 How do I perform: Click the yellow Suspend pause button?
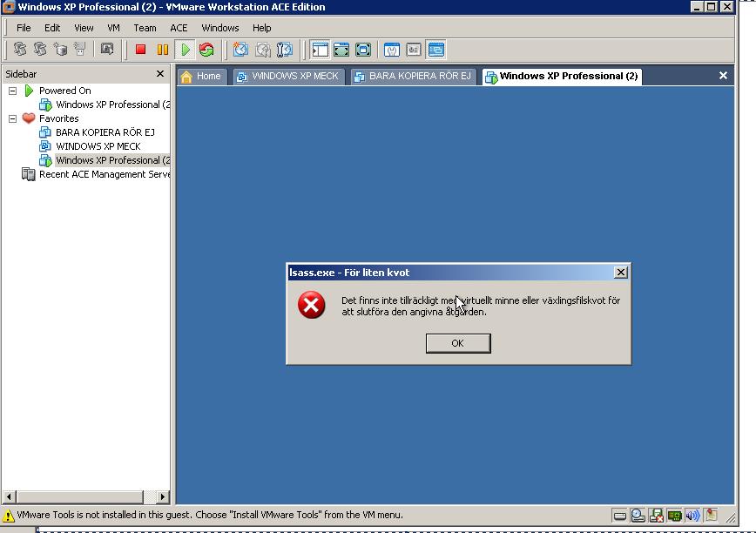click(x=163, y=50)
